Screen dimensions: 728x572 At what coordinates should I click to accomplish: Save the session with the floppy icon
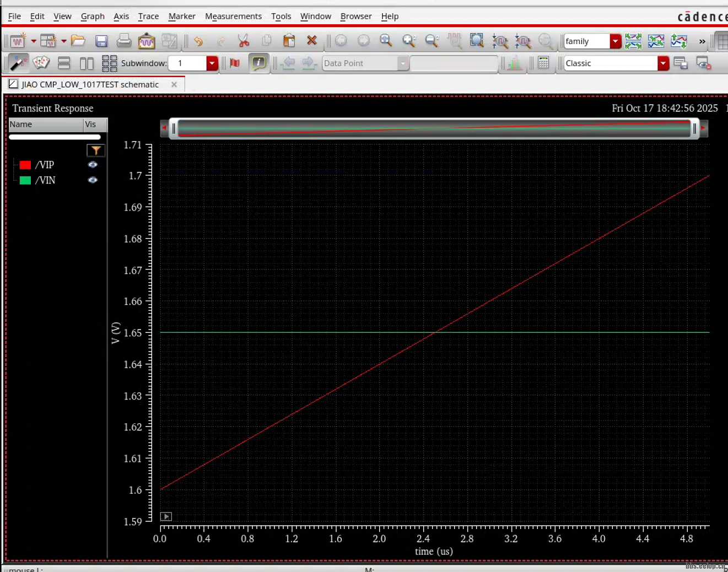[x=101, y=41]
